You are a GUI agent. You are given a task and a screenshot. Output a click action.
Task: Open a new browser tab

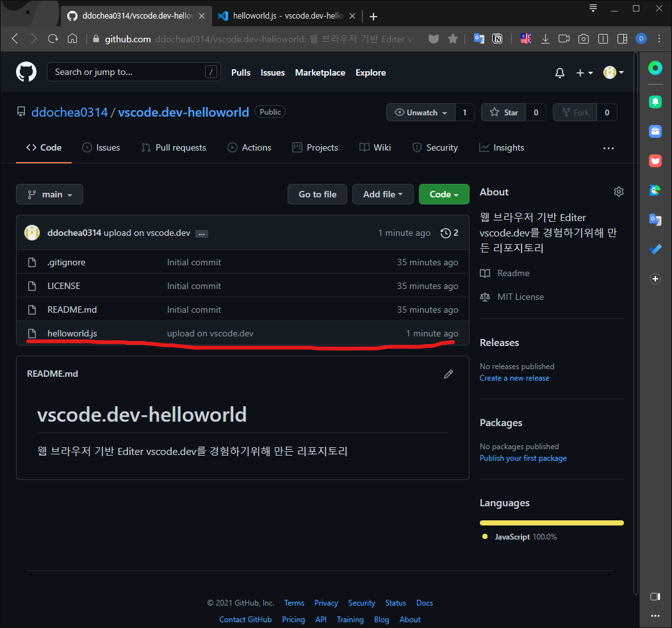click(373, 16)
